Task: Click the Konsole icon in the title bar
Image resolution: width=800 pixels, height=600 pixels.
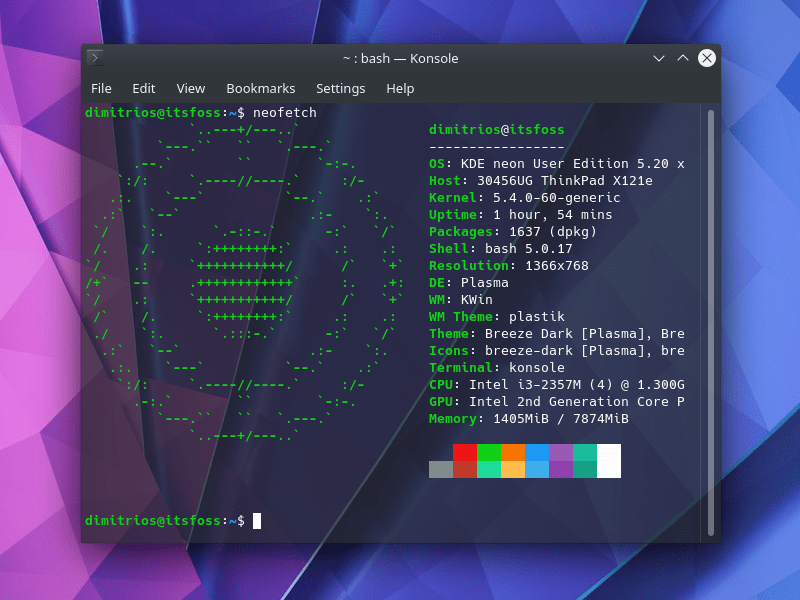Action: [95, 58]
